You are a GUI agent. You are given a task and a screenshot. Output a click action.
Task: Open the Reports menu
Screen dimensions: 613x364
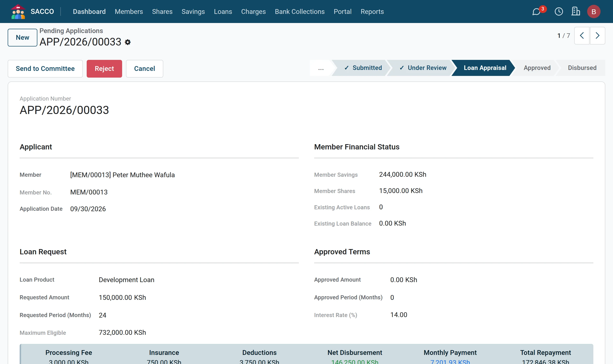(372, 11)
